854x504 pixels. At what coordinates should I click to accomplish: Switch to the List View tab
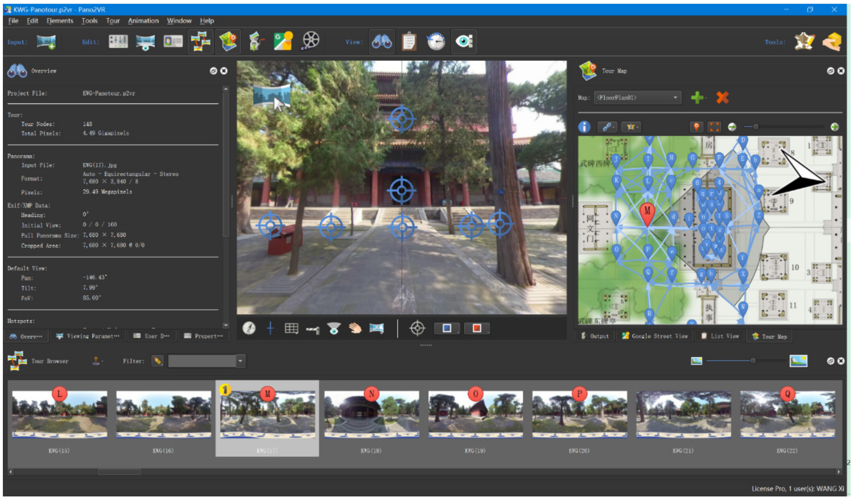[720, 336]
